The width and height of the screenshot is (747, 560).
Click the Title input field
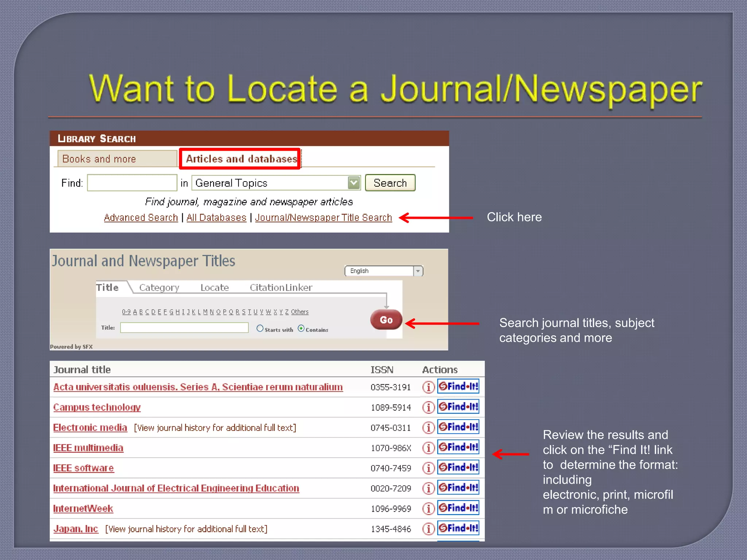(184, 327)
